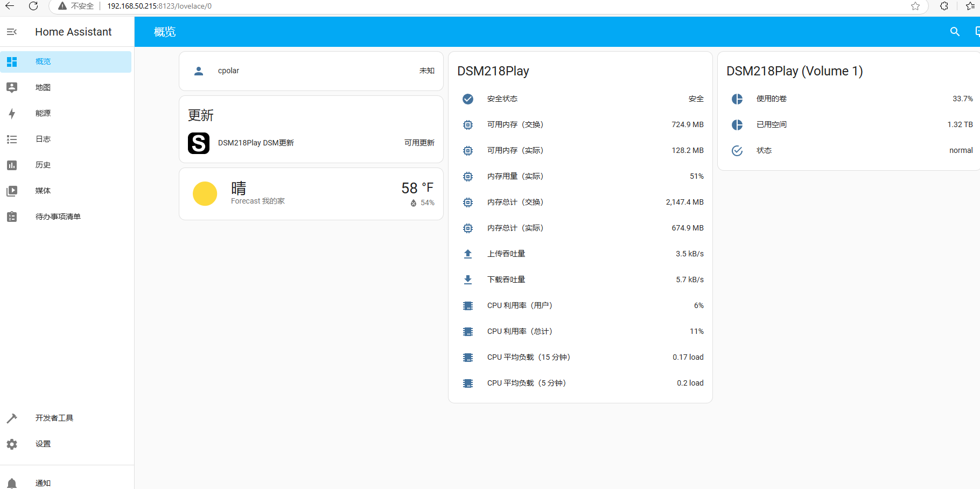Click the 使用的卷 pie chart icon
The width and height of the screenshot is (980, 489).
coord(737,99)
